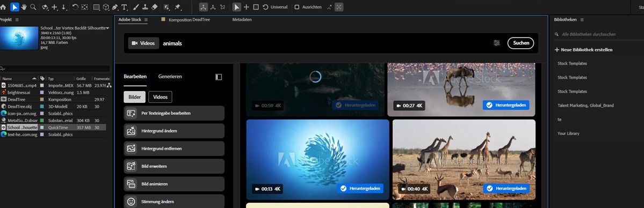Open the project search options dropdown
Screen dimensions: 644x208
coord(3,69)
